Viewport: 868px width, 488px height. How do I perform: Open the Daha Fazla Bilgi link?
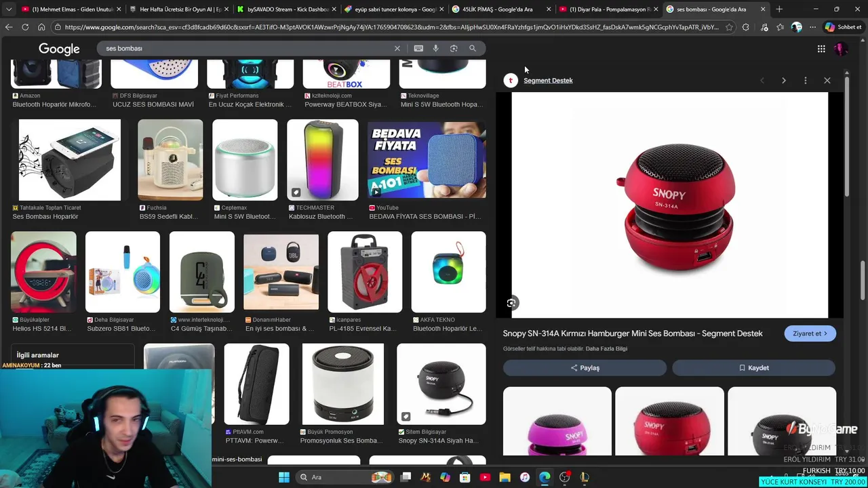point(606,349)
